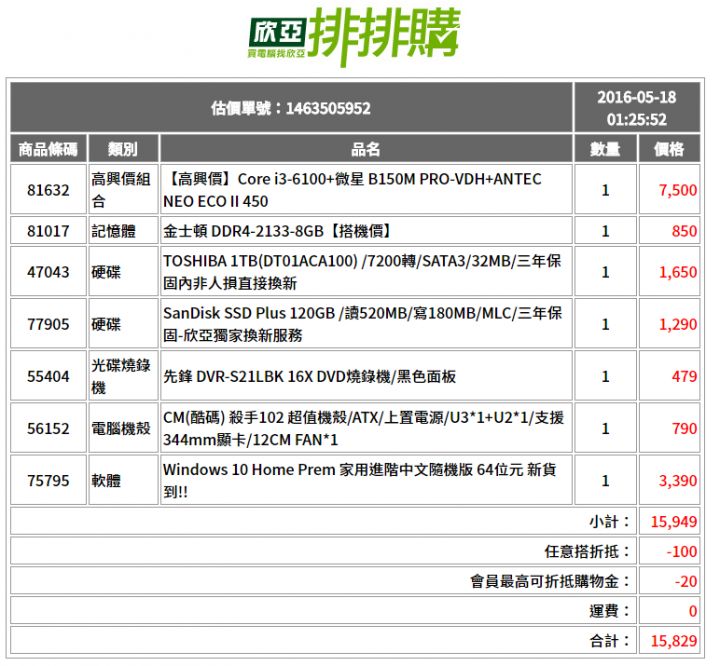The image size is (720, 666).
Task: Click 硬碟 category in the TOSHIBA row
Action: pos(123,272)
